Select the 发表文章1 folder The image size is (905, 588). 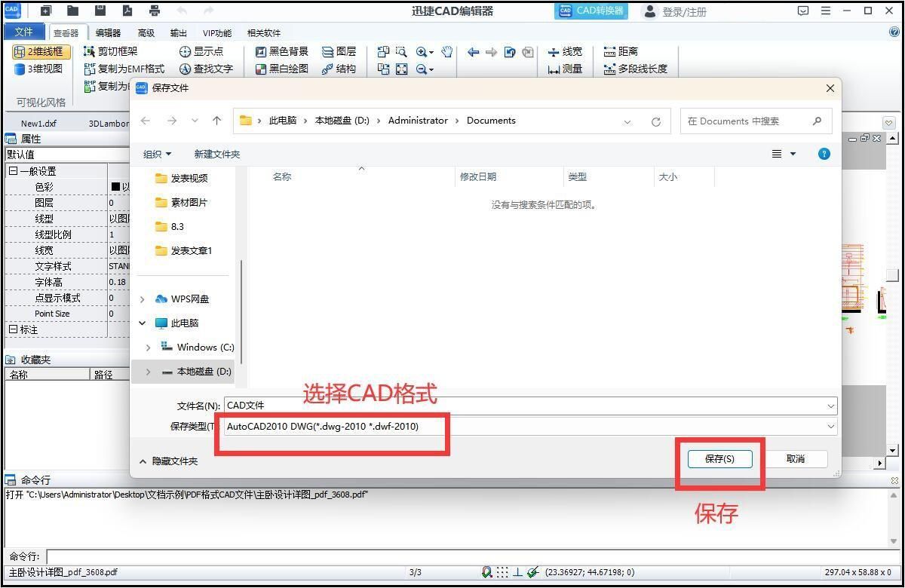[184, 250]
